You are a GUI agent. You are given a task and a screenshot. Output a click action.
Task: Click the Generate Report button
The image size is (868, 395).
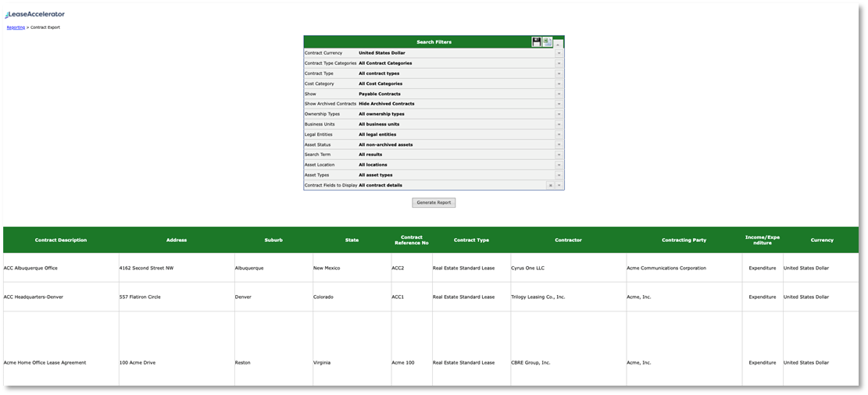pyautogui.click(x=434, y=202)
